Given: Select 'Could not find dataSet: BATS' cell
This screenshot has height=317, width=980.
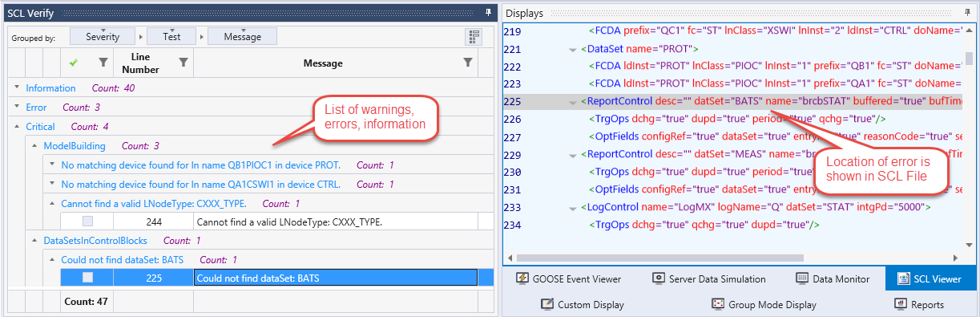Looking at the screenshot, I should (x=335, y=278).
